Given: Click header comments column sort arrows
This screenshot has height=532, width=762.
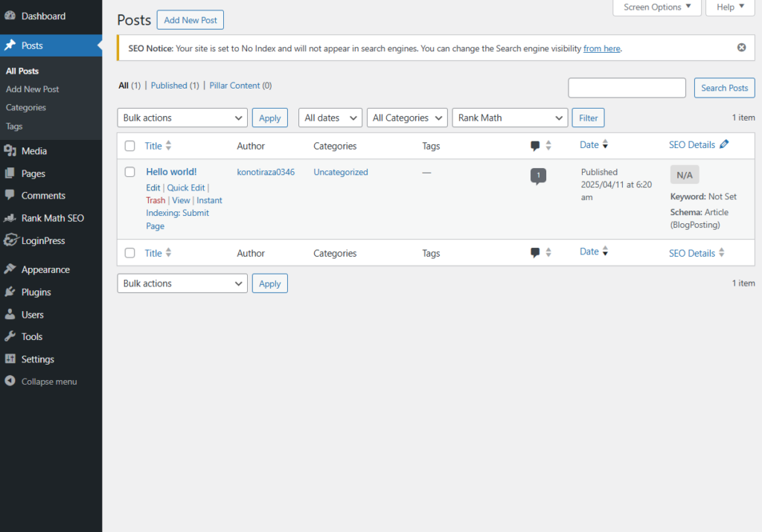Looking at the screenshot, I should pyautogui.click(x=548, y=145).
